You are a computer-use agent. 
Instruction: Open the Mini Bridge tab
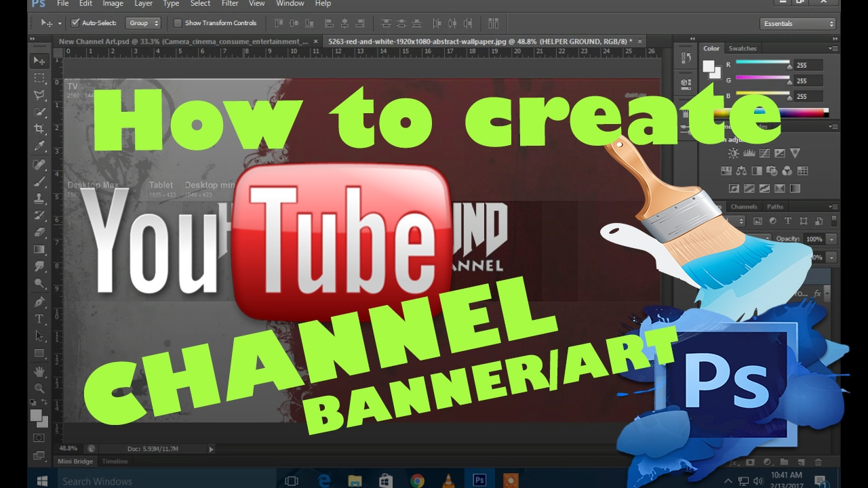click(75, 462)
